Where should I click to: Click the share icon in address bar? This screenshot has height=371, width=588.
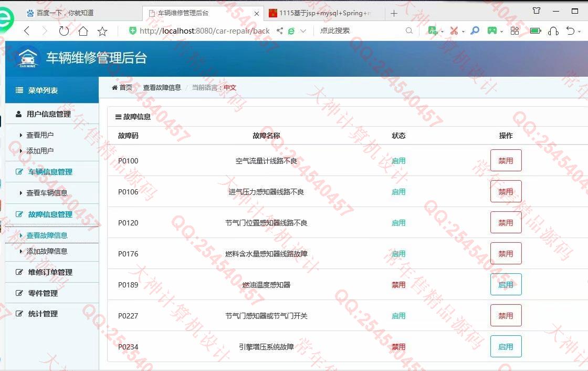click(x=280, y=31)
